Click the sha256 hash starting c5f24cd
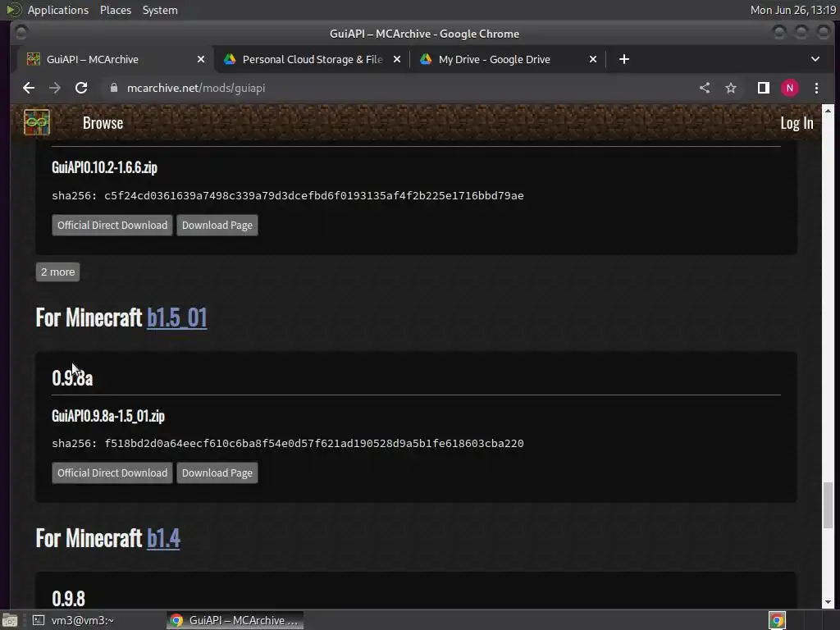Screen dimensions: 840x630 coord(314,195)
